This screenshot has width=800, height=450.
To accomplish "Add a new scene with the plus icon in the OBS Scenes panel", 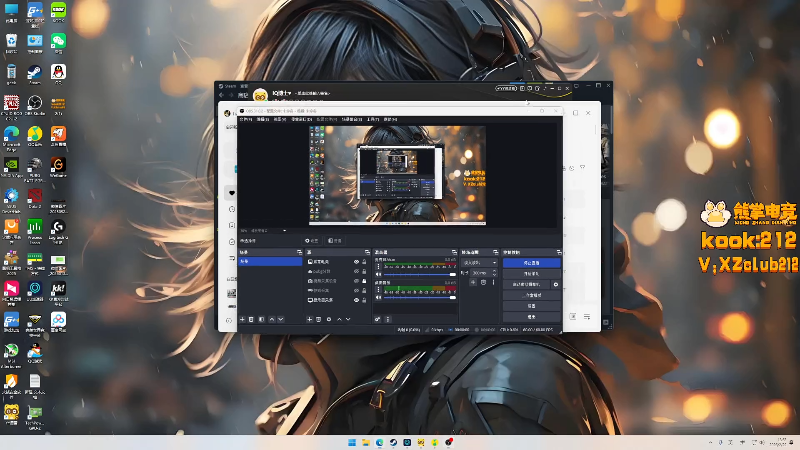I will [x=242, y=319].
